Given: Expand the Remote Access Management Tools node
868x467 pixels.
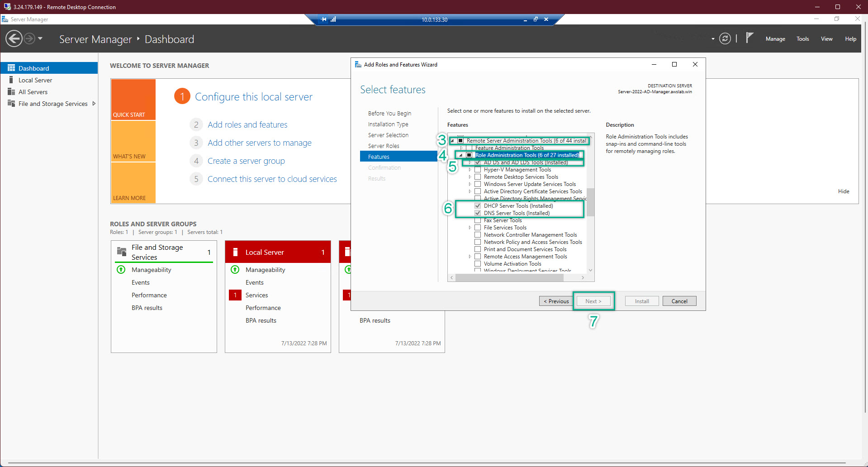Looking at the screenshot, I should 470,257.
